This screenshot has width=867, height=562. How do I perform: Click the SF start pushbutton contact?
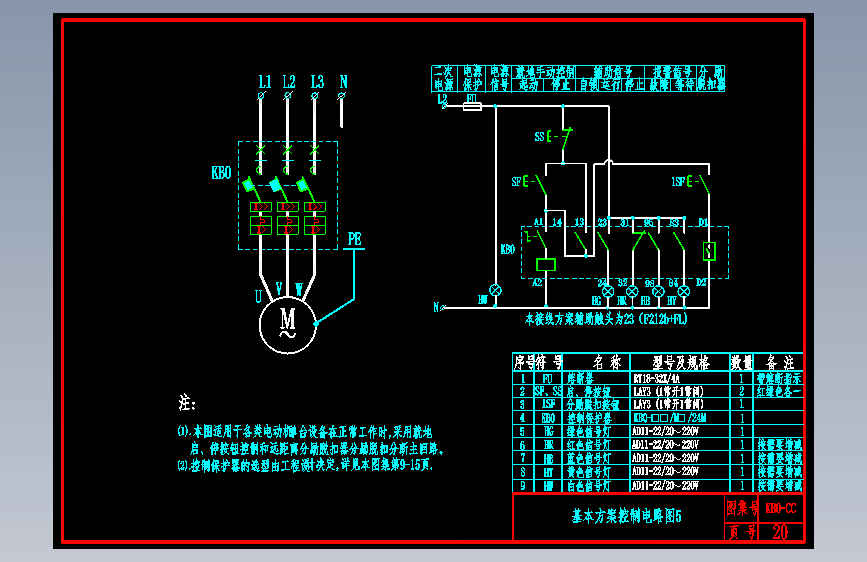(x=536, y=184)
